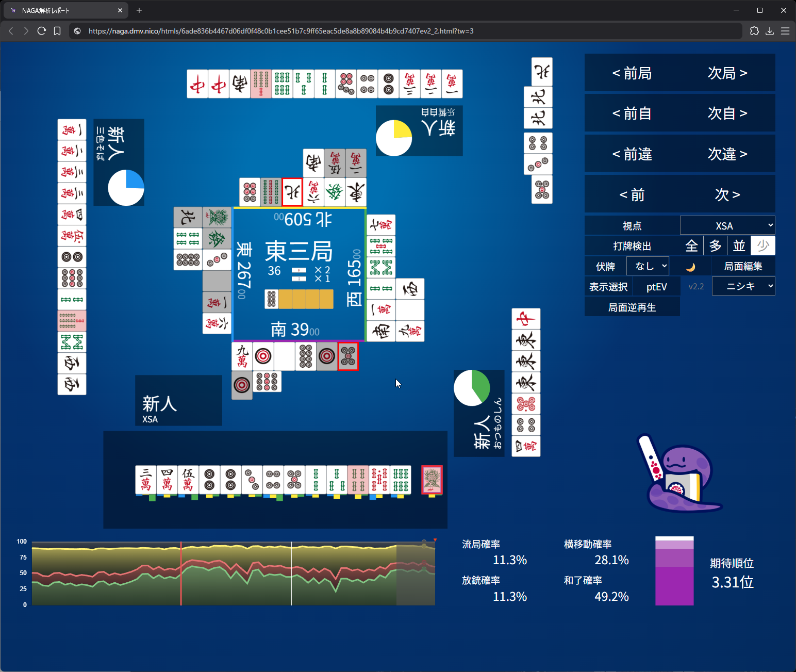Click the green pie chart beside the right player
796x672 pixels.
[472, 388]
